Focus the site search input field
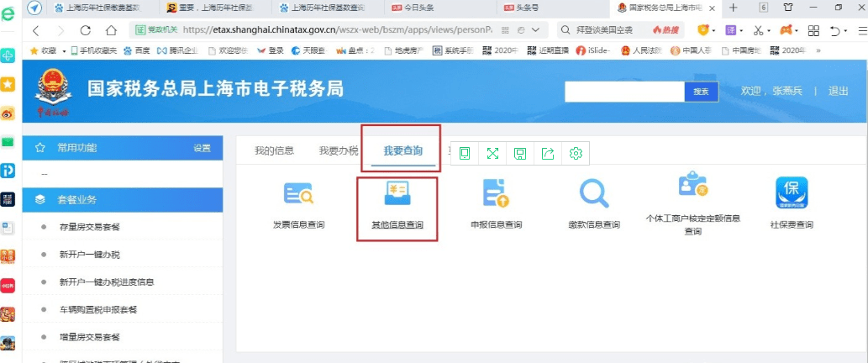This screenshot has height=363, width=868. (624, 92)
